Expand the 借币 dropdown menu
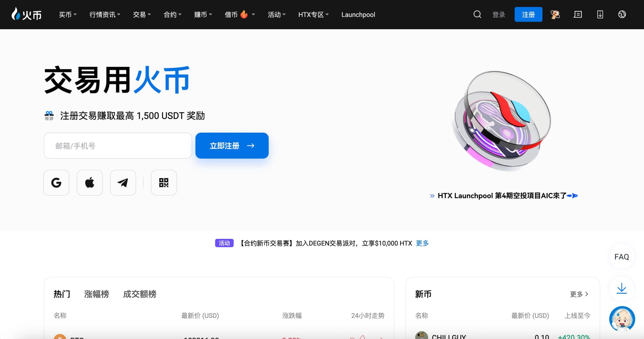The width and height of the screenshot is (644, 339). (240, 15)
